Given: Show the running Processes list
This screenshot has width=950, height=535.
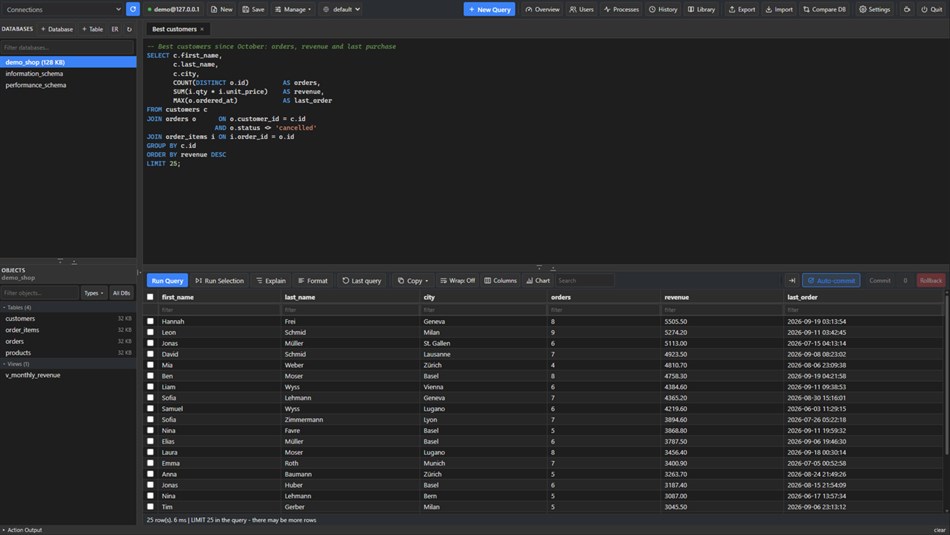Looking at the screenshot, I should pos(621,9).
